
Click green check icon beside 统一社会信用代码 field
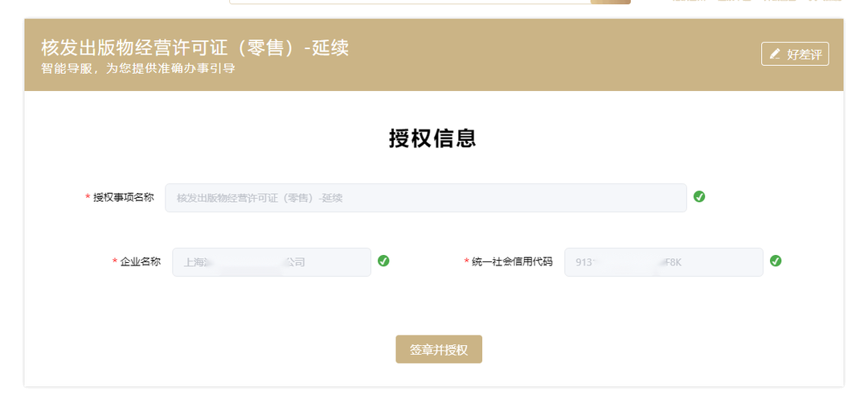tap(776, 261)
